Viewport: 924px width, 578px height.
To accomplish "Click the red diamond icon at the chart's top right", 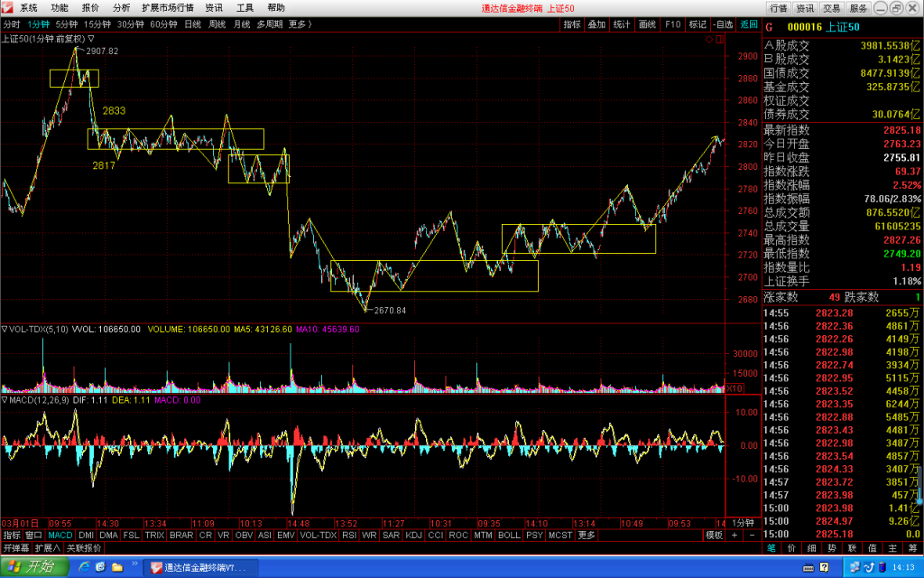I will point(709,40).
